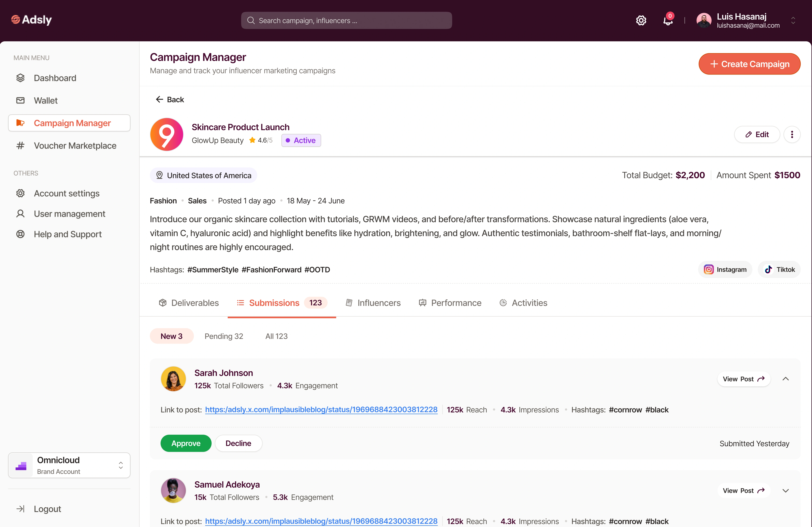Select the New 3 filter pill
Screen dimensions: 812x527
172,336
